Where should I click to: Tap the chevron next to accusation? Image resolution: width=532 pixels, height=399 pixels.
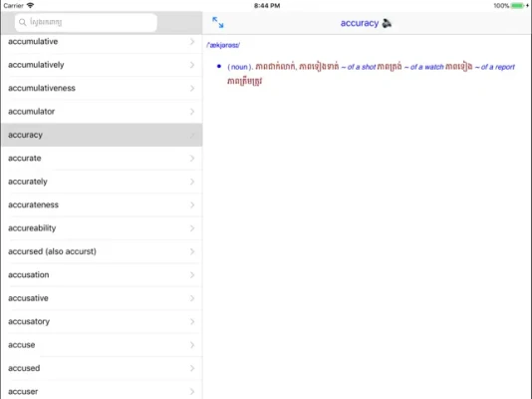pyautogui.click(x=192, y=274)
